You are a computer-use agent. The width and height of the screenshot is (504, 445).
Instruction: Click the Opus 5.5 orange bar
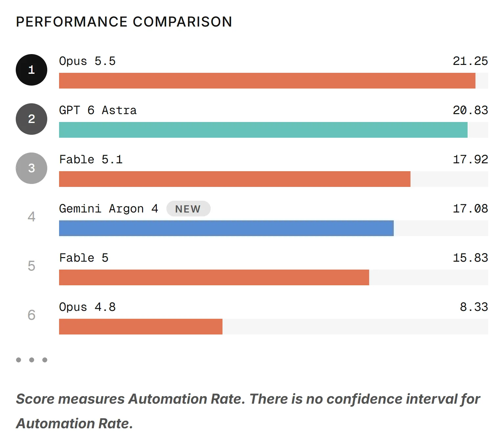click(x=267, y=81)
